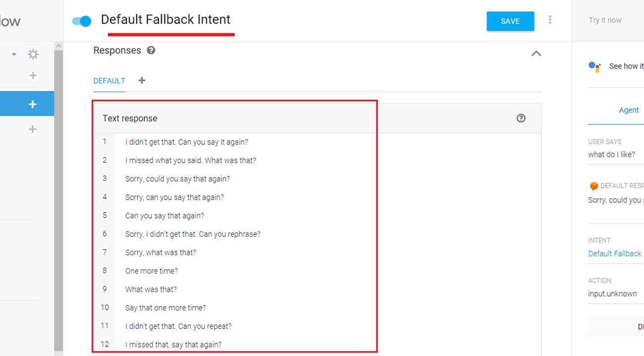The height and width of the screenshot is (356, 644).
Task: Edit the intent name title field
Action: [166, 20]
